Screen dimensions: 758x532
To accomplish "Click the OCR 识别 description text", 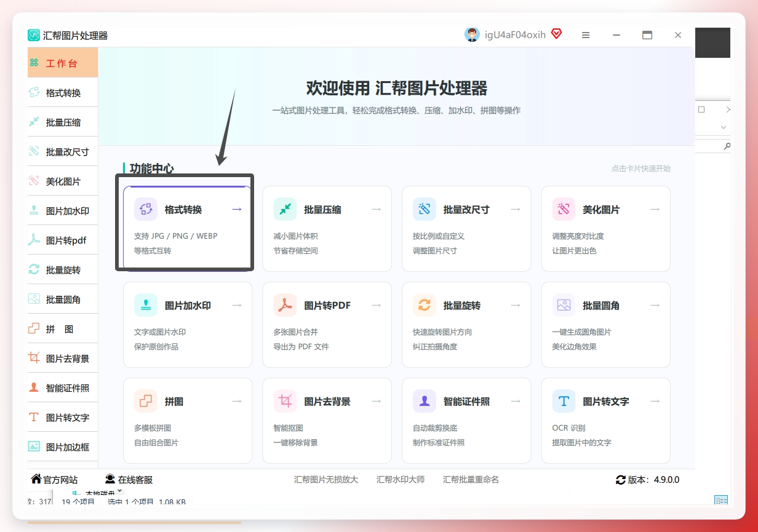I will 569,428.
